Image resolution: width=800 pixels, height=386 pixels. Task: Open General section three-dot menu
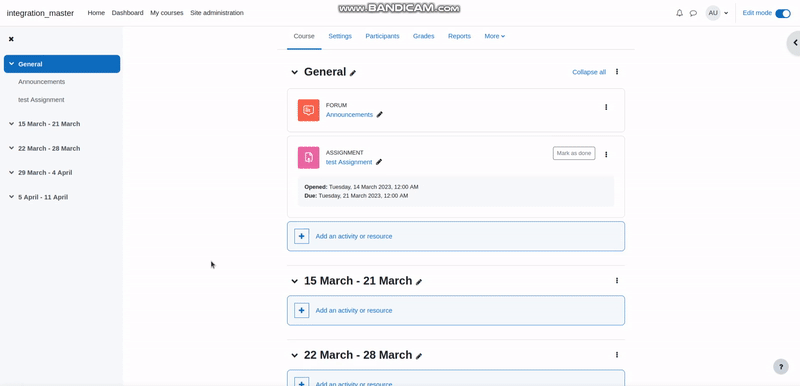pos(616,72)
